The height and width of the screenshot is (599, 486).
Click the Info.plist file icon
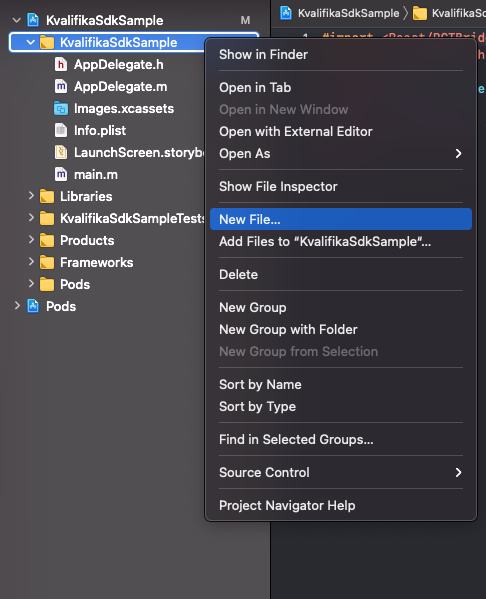pyautogui.click(x=61, y=131)
